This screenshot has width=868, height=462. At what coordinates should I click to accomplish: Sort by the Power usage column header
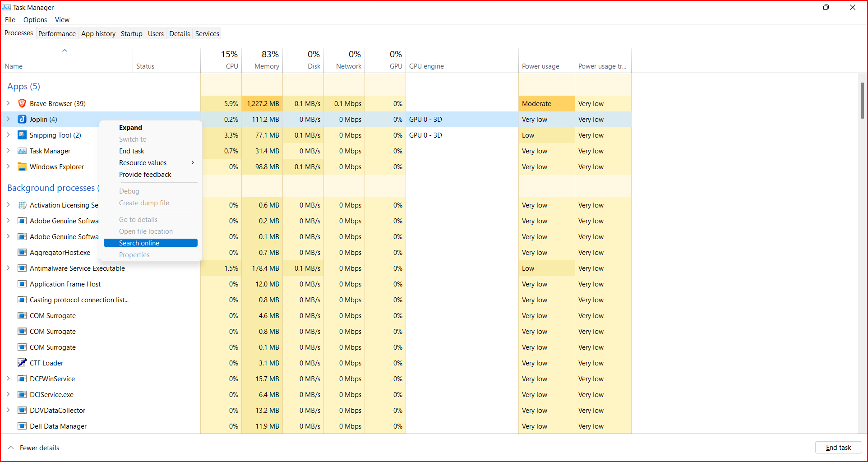pyautogui.click(x=547, y=60)
